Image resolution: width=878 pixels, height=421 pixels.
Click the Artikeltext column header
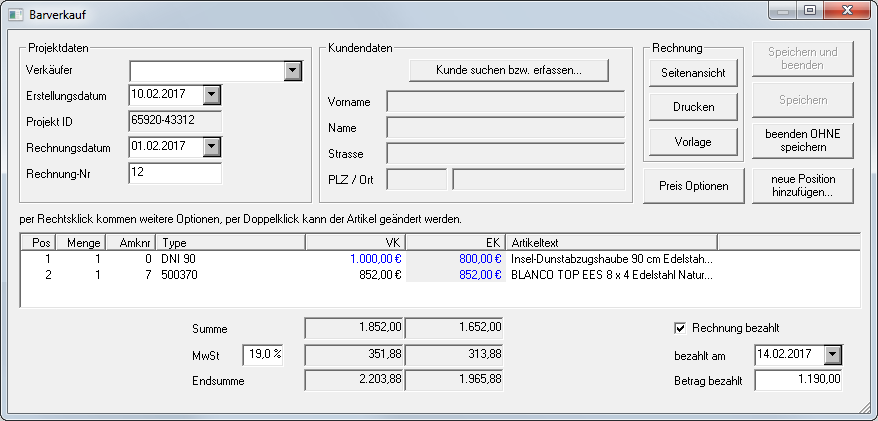tap(612, 242)
